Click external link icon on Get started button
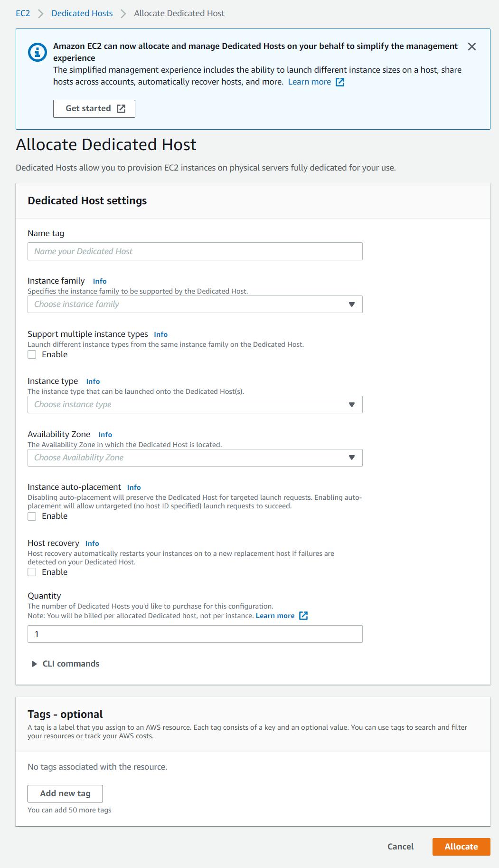Image resolution: width=499 pixels, height=868 pixels. click(121, 109)
